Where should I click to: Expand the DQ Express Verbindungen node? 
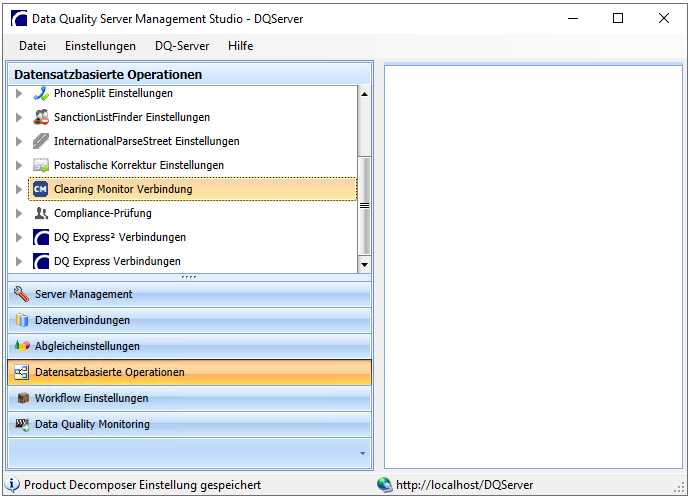[19, 261]
